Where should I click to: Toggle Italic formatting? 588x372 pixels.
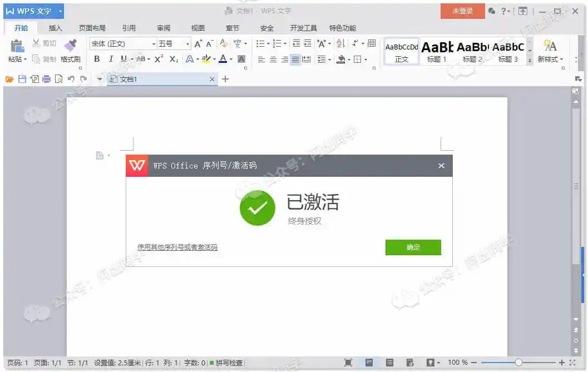pyautogui.click(x=111, y=59)
